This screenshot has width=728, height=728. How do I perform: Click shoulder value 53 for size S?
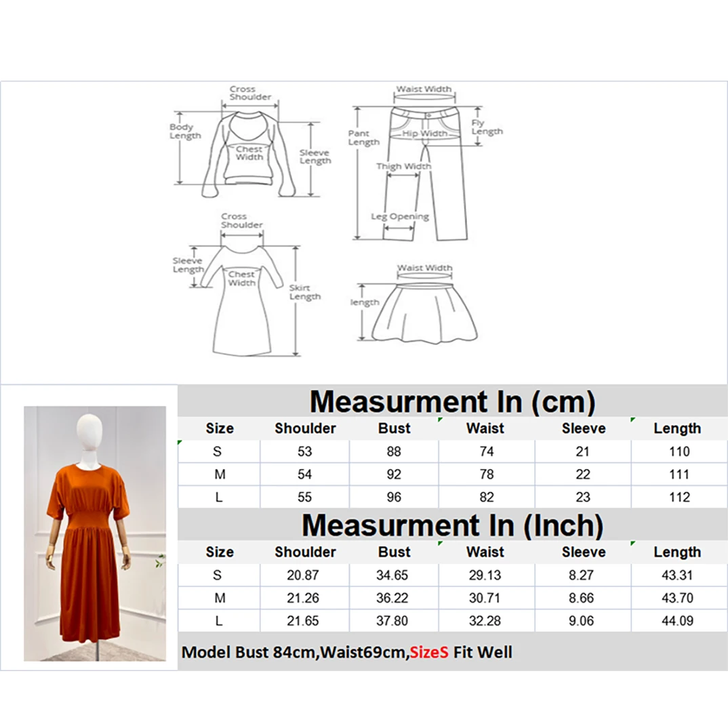point(304,451)
